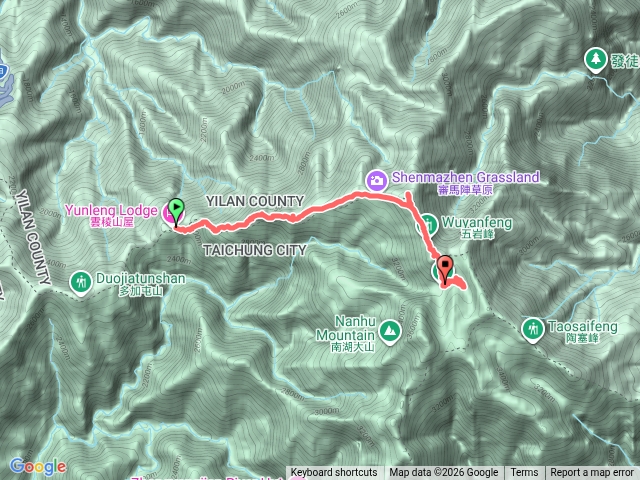
Task: Click the green start flag marker
Action: (x=176, y=211)
